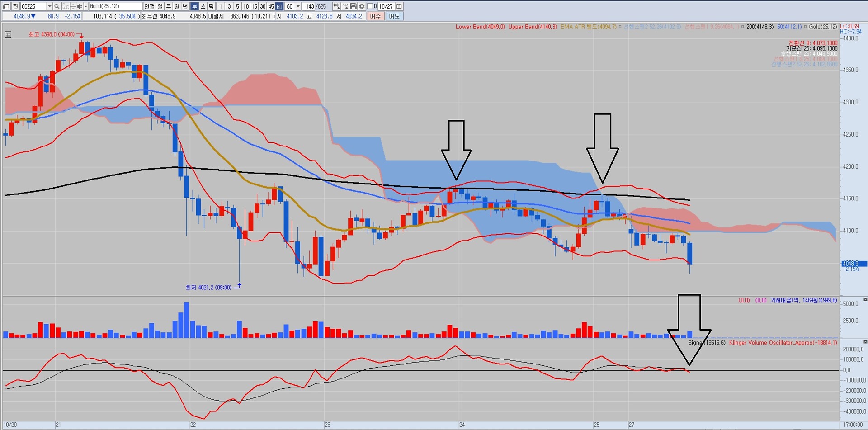The height and width of the screenshot is (430, 868).
Task: Click the stepper arrows beside symbol search
Action: [73, 6]
